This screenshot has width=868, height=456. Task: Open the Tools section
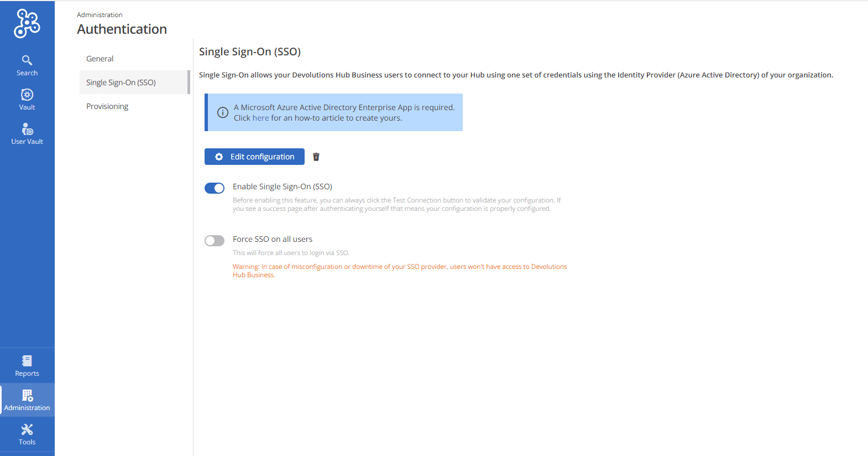[x=27, y=434]
